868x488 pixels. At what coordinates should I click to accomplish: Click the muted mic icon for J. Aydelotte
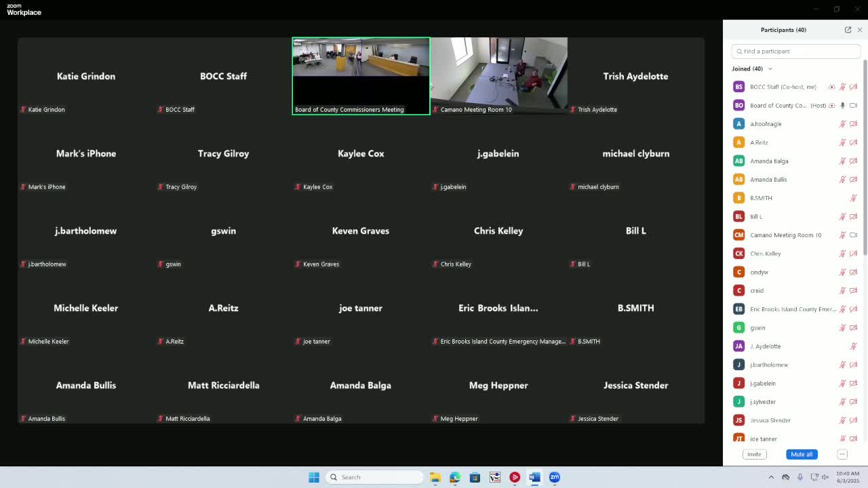click(854, 346)
